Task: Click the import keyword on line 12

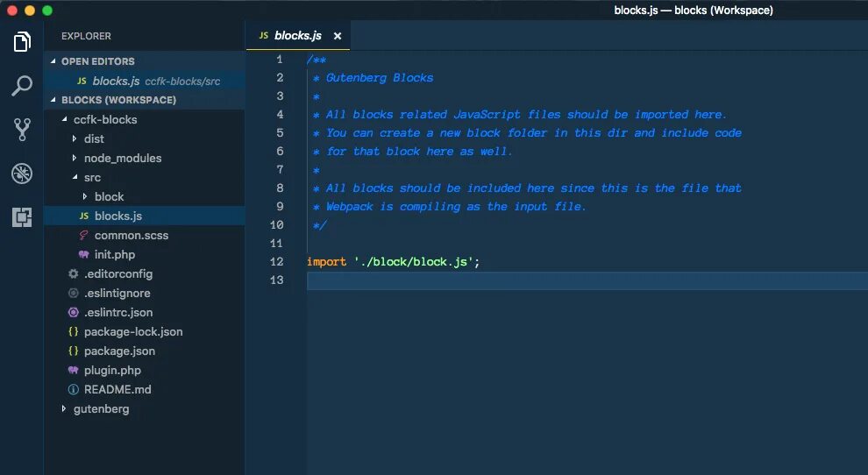Action: click(x=326, y=261)
